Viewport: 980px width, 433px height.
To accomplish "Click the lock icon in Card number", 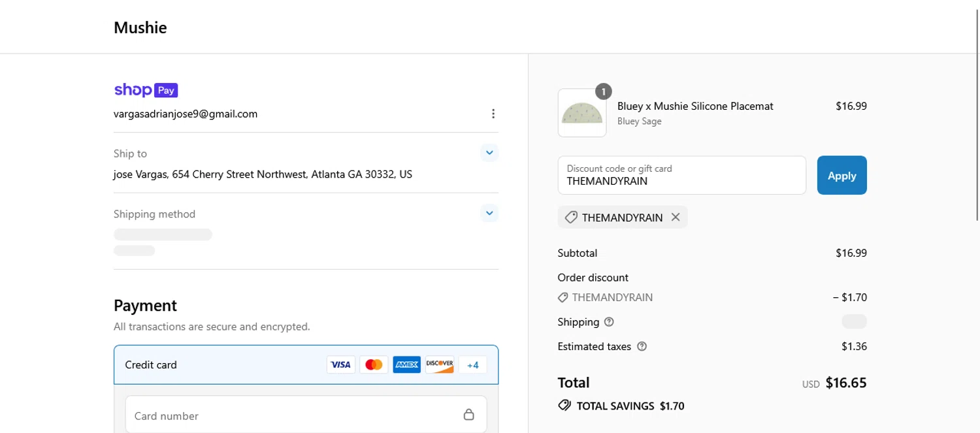I will (x=468, y=415).
